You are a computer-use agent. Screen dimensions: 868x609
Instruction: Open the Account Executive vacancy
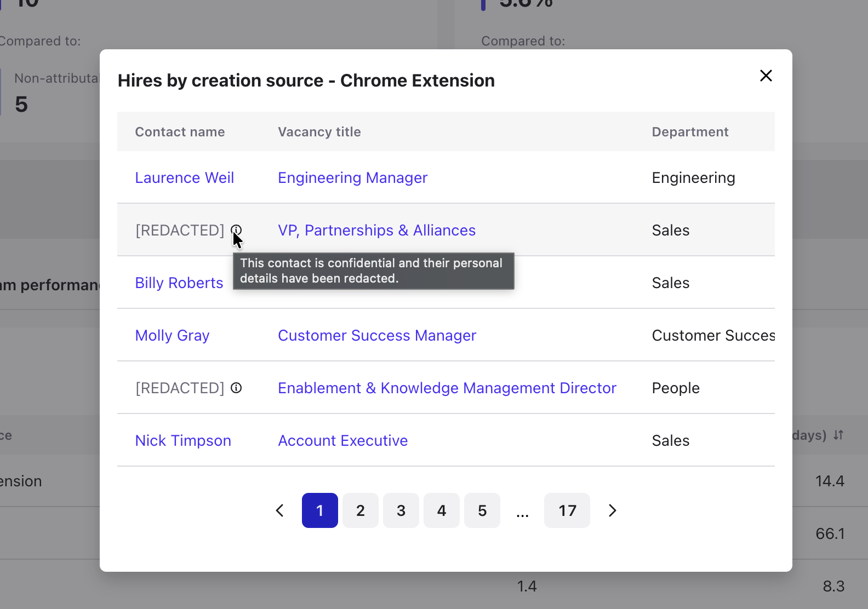[342, 441]
